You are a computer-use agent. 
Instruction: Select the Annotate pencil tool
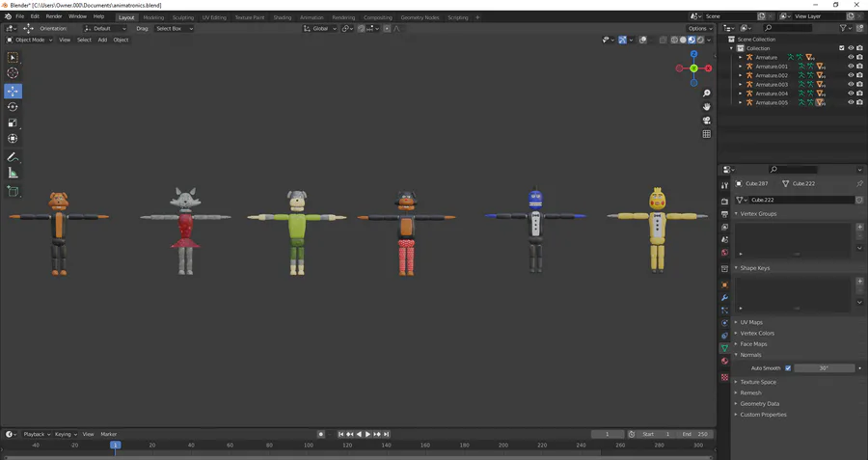13,157
